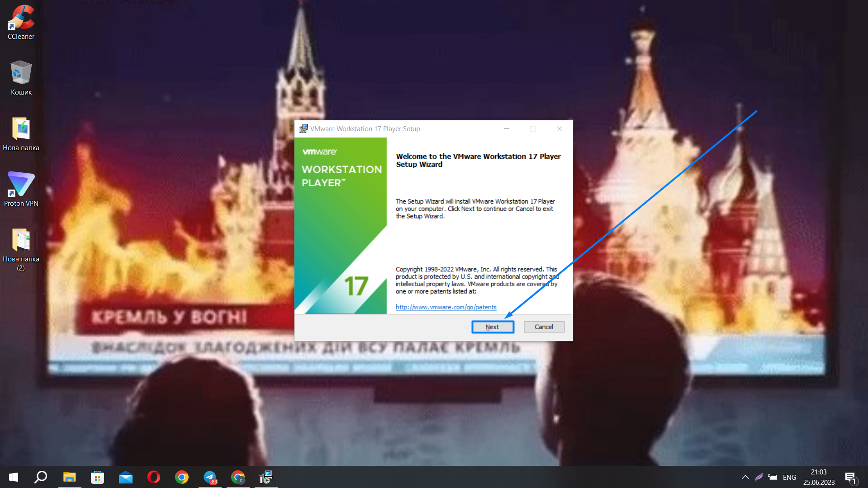Expand the hidden system tray icons
This screenshot has height=488, width=868.
tap(745, 477)
